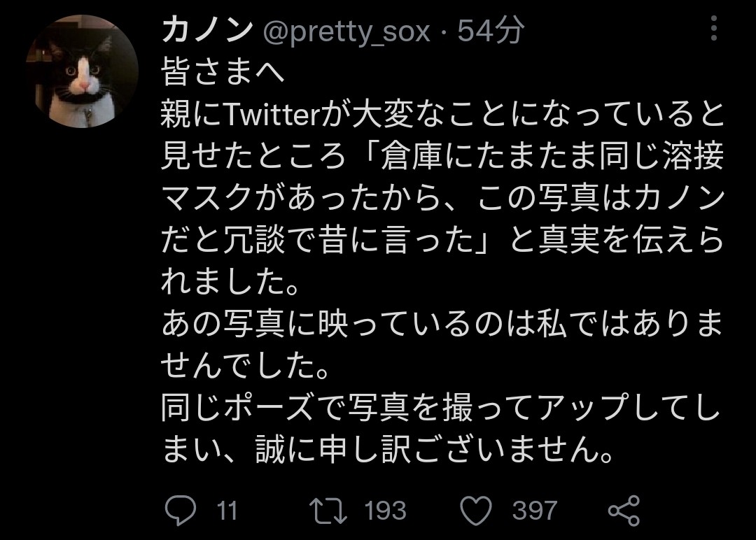View the 397 likes count

pyautogui.click(x=535, y=511)
